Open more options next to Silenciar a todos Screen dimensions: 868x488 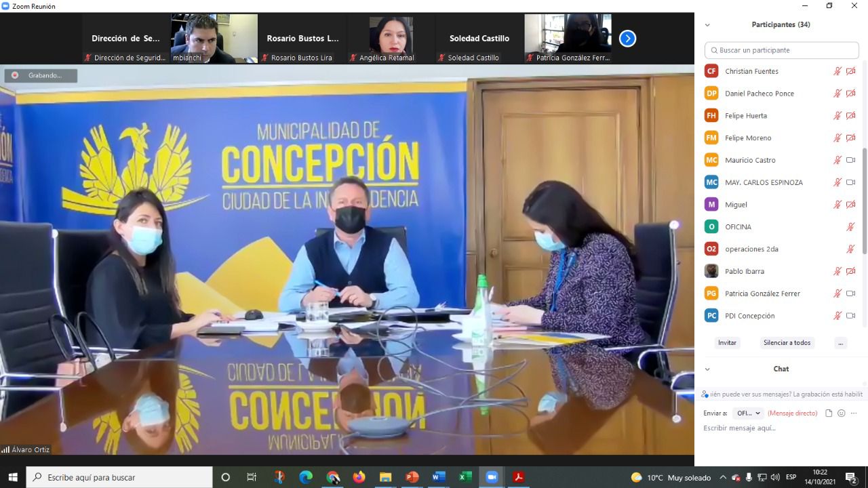pos(841,343)
